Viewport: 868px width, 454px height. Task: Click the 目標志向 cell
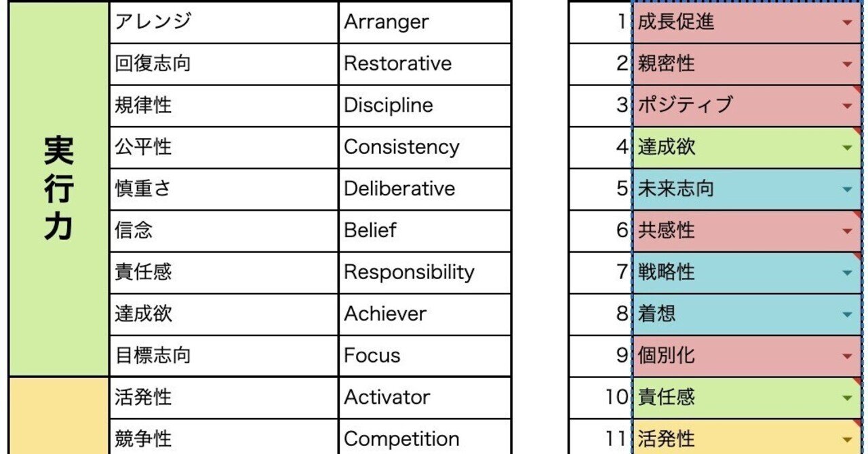pyautogui.click(x=223, y=356)
